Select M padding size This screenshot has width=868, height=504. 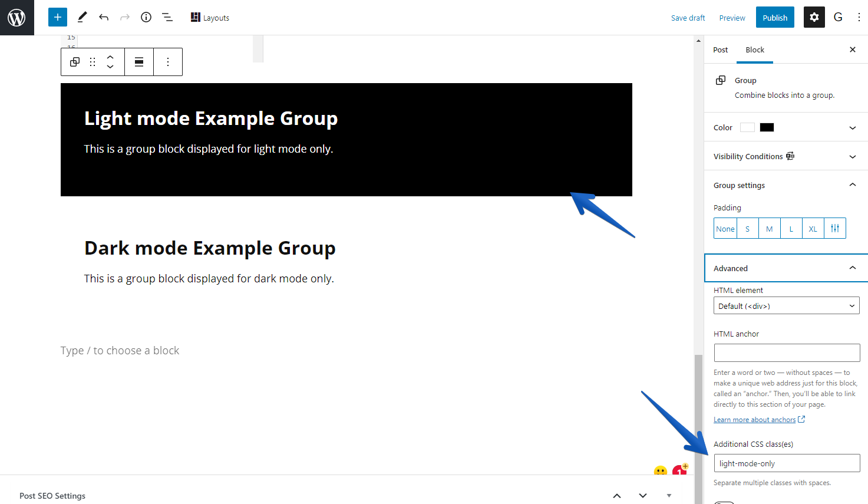point(769,228)
